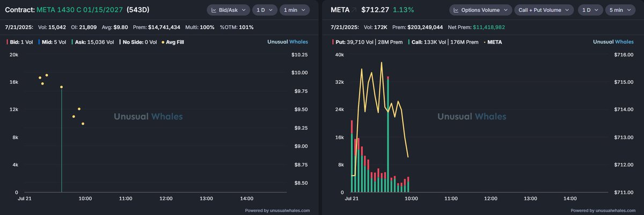Click the 1.13% change value

(404, 10)
